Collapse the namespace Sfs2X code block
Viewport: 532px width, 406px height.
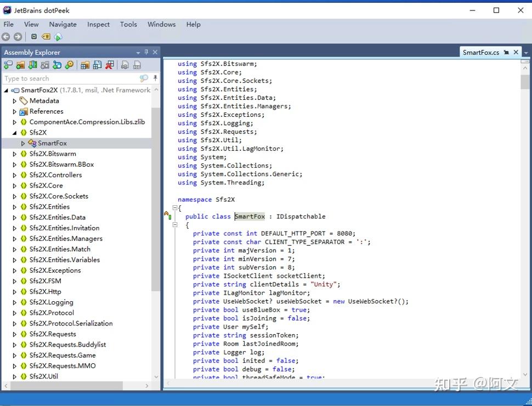[x=175, y=208]
